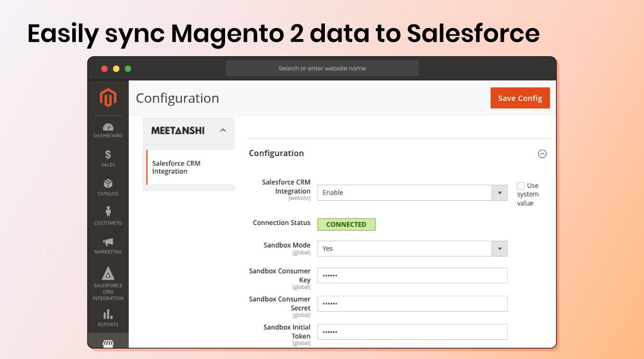Screen dimensions: 644x359
Task: Open the Stores storefront icon
Action: (x=108, y=343)
